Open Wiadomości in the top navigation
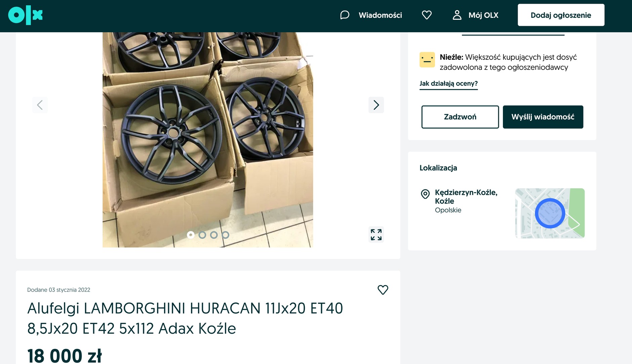 pyautogui.click(x=380, y=15)
